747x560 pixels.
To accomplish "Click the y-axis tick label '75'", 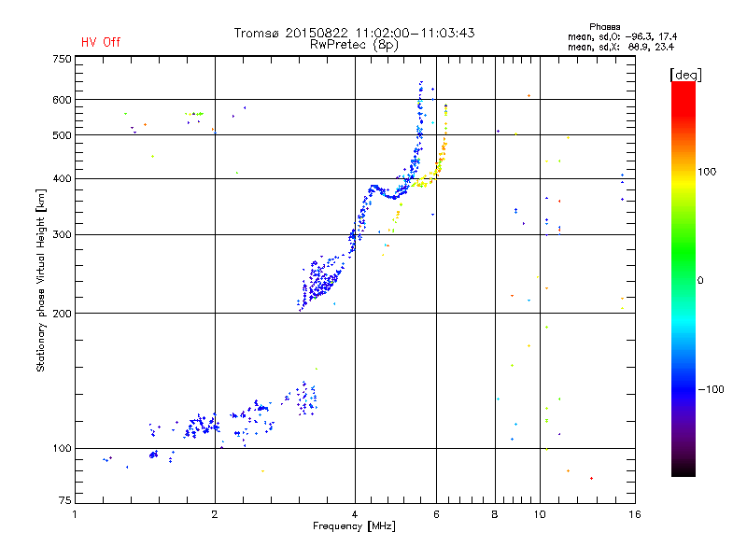I will [65, 500].
